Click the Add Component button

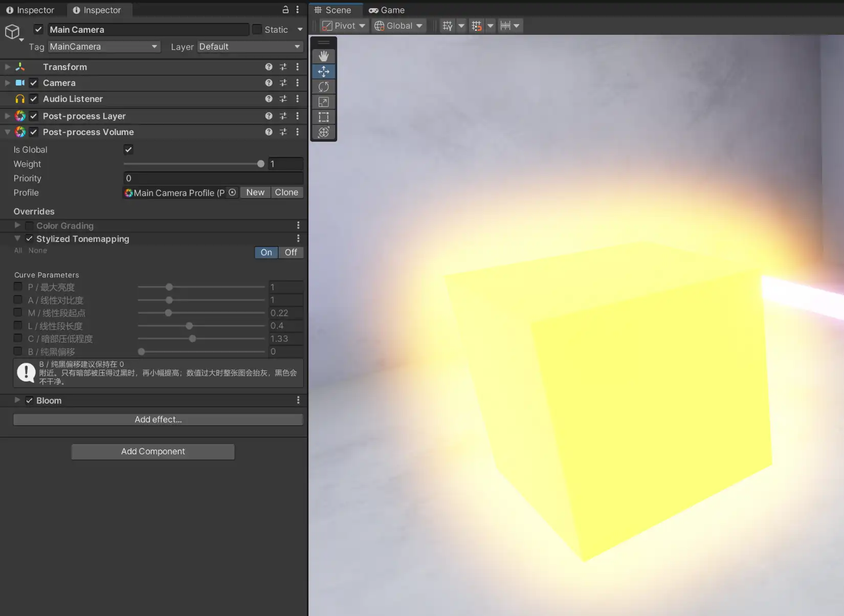pos(153,451)
